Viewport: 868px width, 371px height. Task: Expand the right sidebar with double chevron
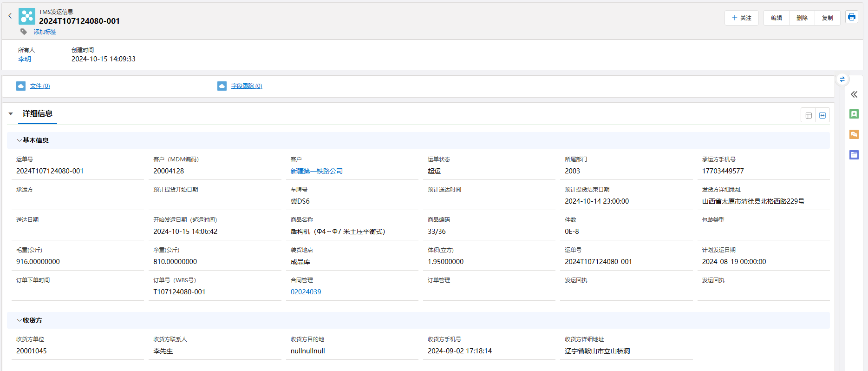(x=854, y=94)
